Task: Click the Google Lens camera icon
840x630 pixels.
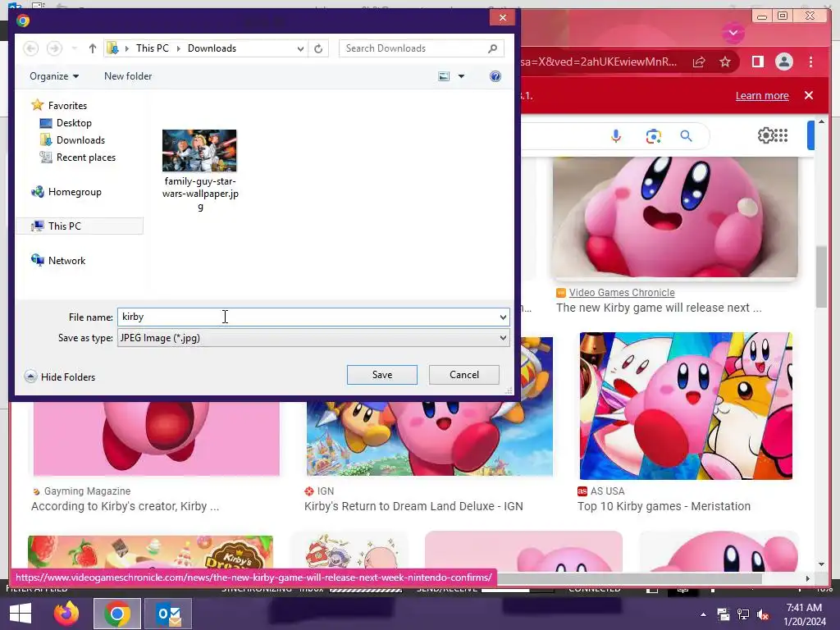Action: click(653, 136)
